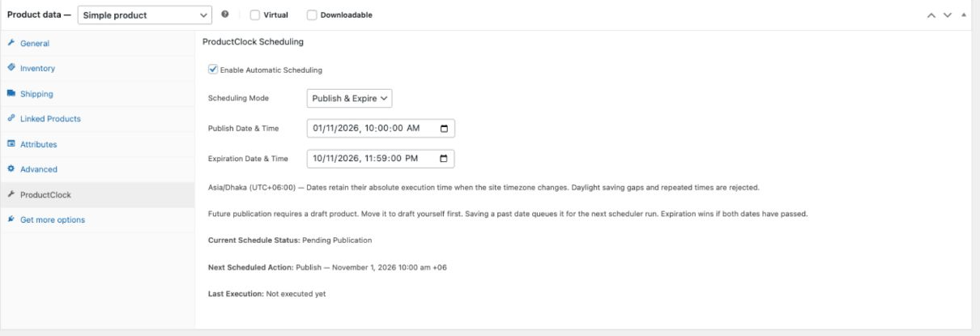The height and width of the screenshot is (336, 980).
Task: Open the Shipping tab
Action: coord(97,93)
